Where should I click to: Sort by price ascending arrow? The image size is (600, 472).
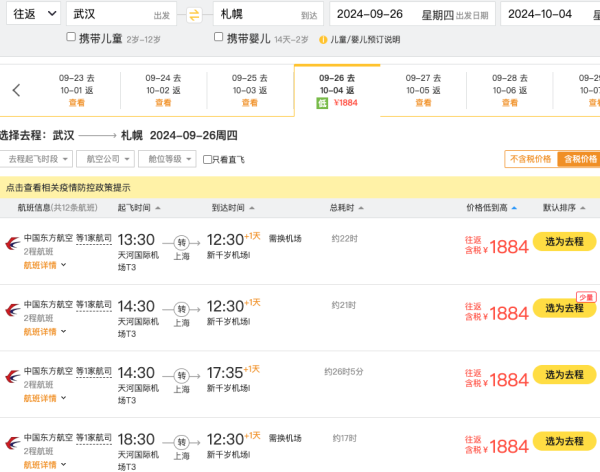tap(514, 208)
